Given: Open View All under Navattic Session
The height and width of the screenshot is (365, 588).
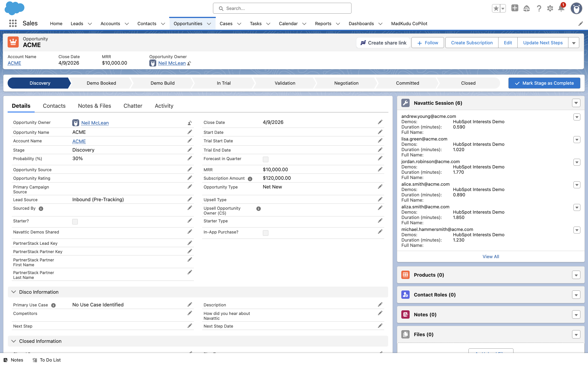Looking at the screenshot, I should (x=491, y=256).
